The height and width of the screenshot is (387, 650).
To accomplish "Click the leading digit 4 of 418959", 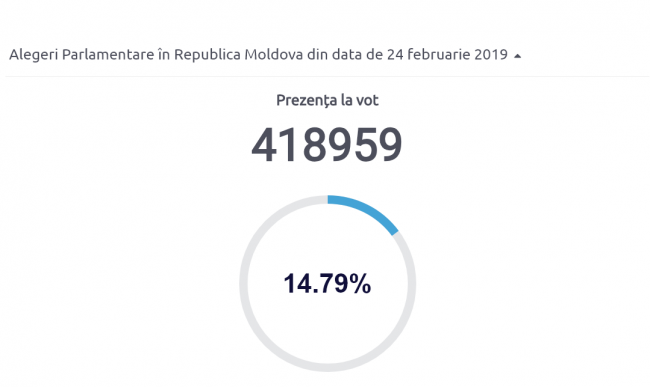I will point(264,145).
